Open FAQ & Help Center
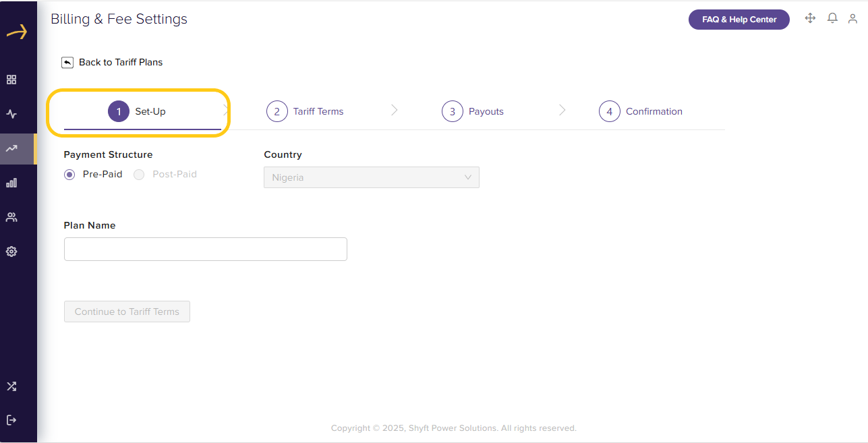This screenshot has width=868, height=443. (x=739, y=20)
